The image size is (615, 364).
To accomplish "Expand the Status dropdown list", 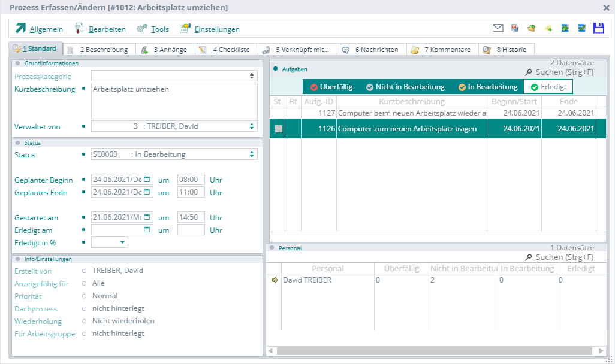I will 252,154.
